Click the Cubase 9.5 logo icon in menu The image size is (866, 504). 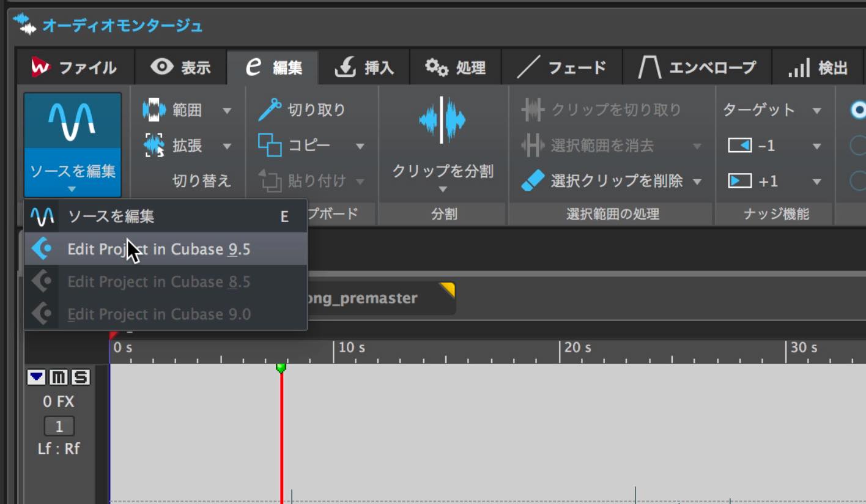tap(42, 249)
